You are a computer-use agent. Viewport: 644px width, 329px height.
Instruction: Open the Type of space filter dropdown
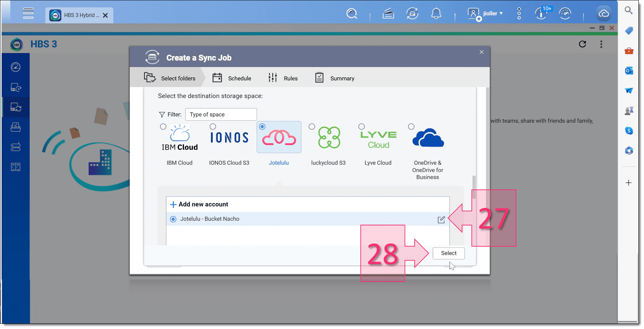[x=221, y=114]
